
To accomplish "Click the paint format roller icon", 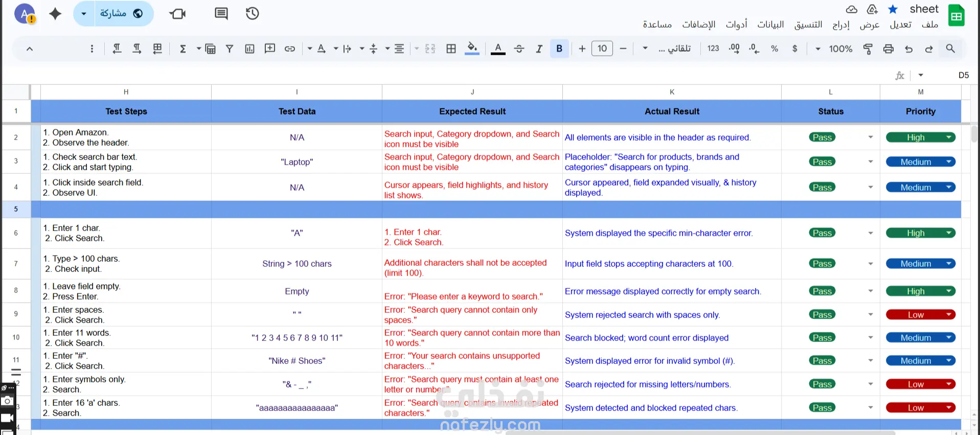I will pyautogui.click(x=868, y=49).
